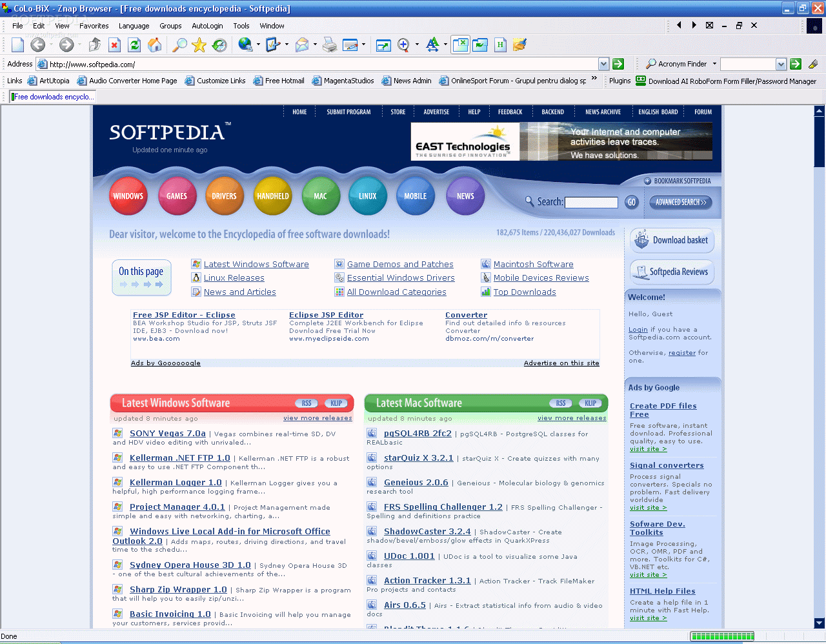The height and width of the screenshot is (644, 826).
Task: Click the GO button beside Softpedia search
Action: tap(631, 202)
